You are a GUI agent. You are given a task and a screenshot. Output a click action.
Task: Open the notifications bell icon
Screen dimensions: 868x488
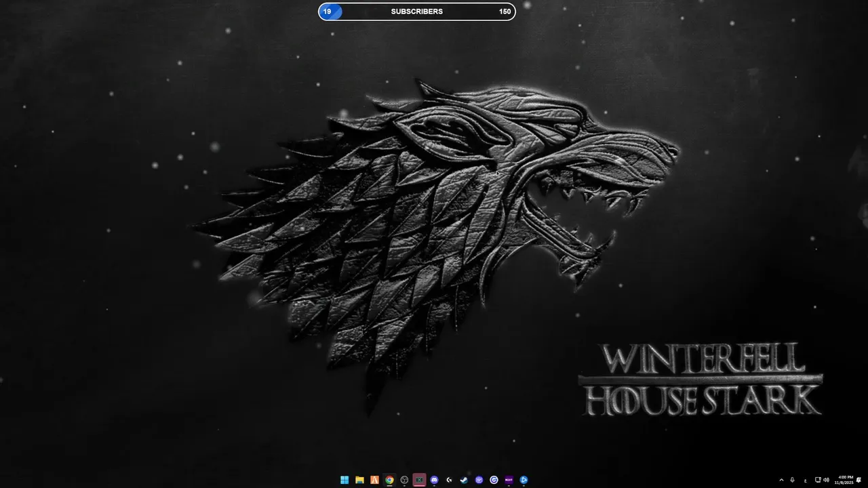click(859, 480)
